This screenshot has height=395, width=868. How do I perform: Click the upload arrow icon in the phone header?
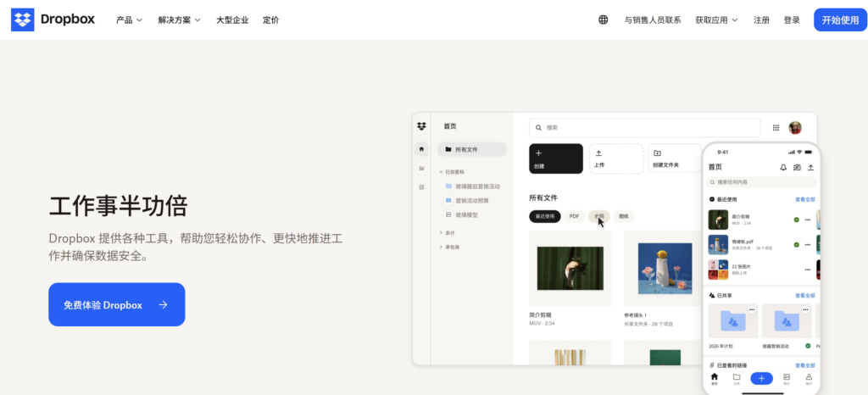click(x=810, y=167)
